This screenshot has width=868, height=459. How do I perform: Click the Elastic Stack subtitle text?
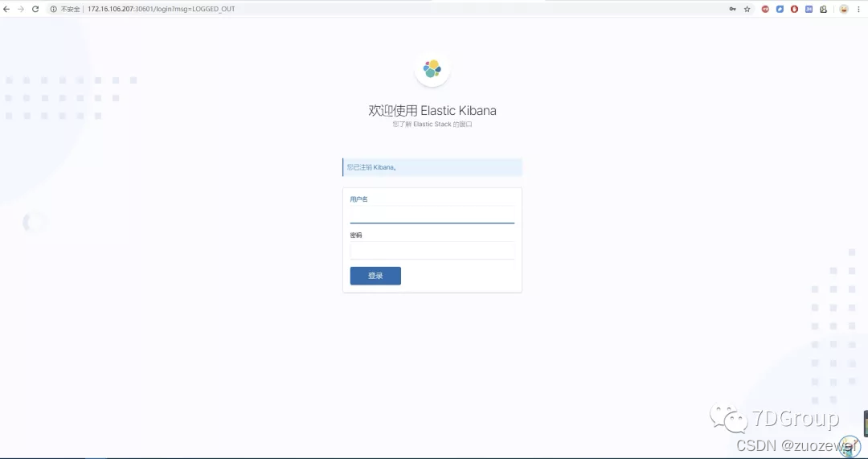(432, 124)
